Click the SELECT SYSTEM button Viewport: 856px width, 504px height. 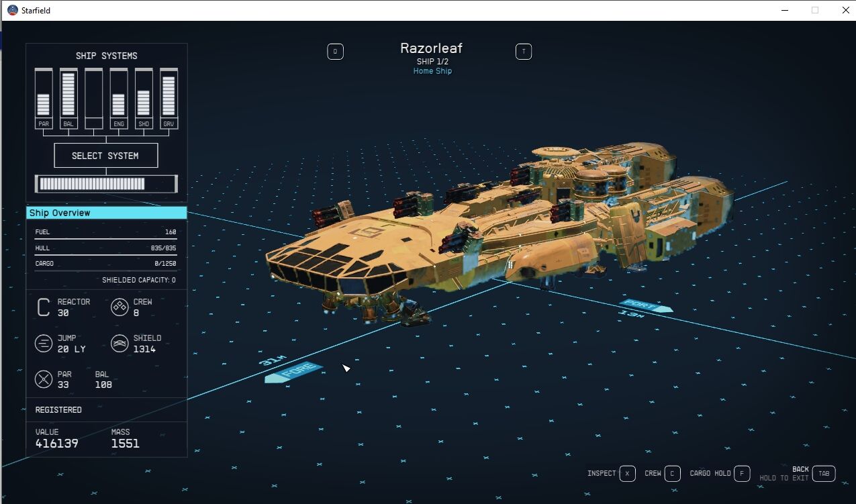106,156
